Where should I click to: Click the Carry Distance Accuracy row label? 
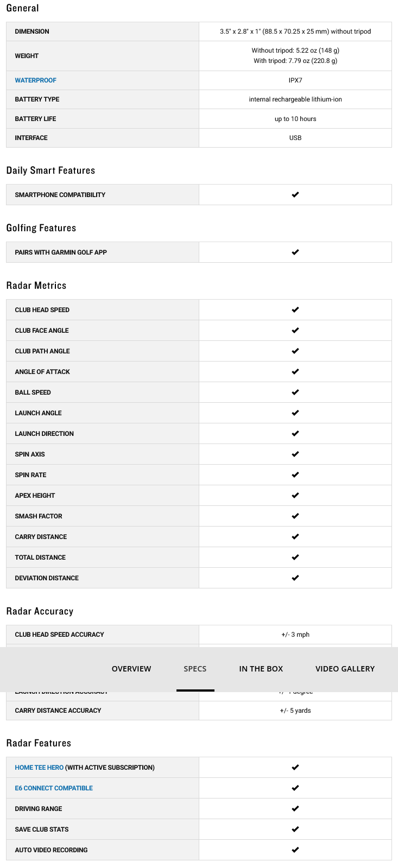(x=58, y=711)
